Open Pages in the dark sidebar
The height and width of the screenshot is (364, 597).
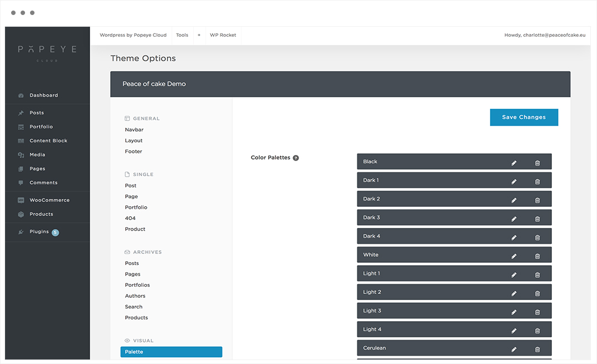37,169
